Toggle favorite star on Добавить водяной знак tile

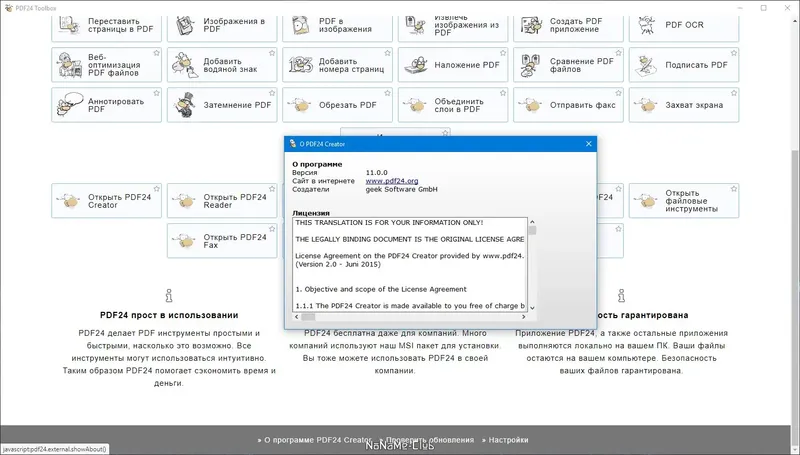[272, 53]
